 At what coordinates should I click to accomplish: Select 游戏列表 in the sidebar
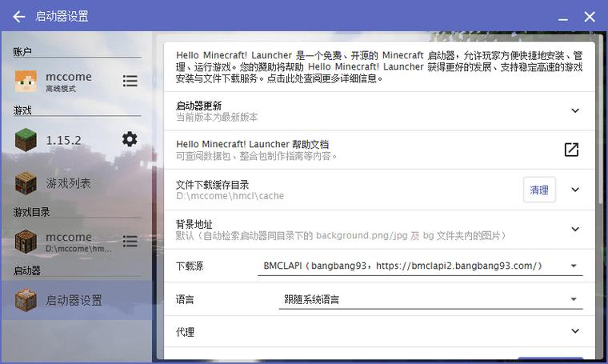pos(68,183)
